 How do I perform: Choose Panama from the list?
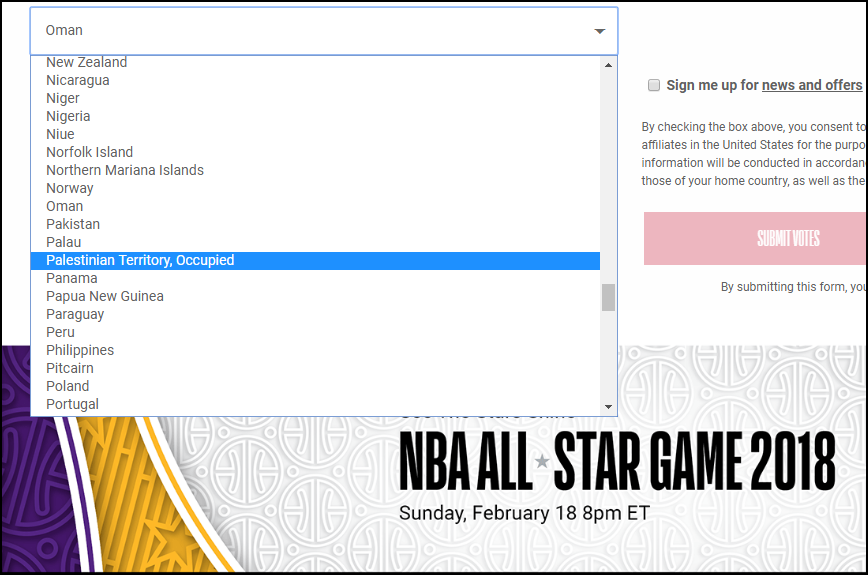point(315,278)
